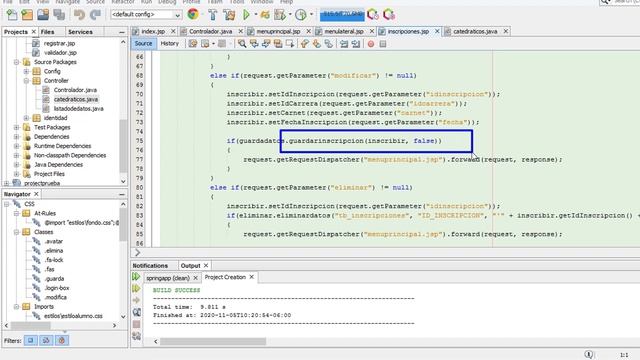The height and width of the screenshot is (360, 640).
Task: Open the Services panel tab
Action: click(x=80, y=32)
